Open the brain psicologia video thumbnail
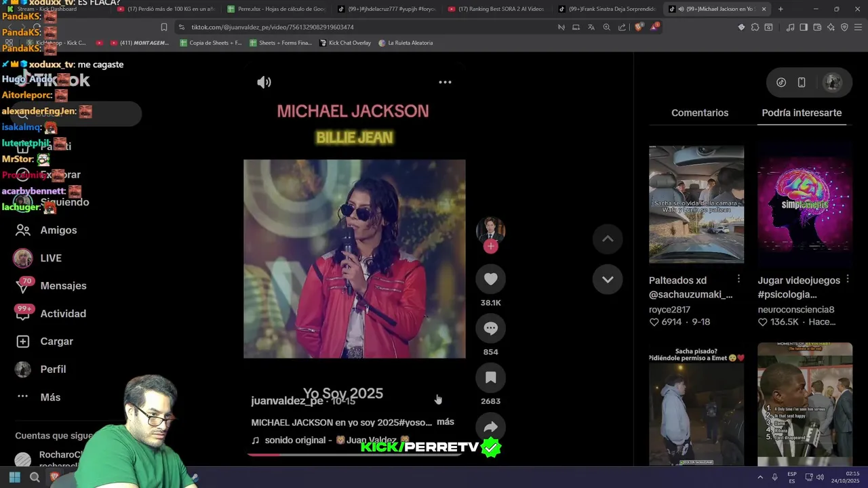Screen dimensions: 868x488 click(805, 205)
